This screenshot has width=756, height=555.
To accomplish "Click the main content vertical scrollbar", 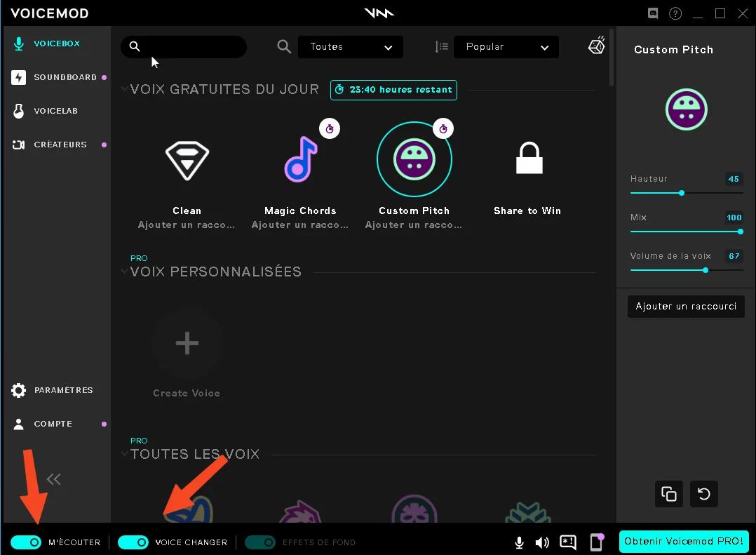I will tap(612, 58).
